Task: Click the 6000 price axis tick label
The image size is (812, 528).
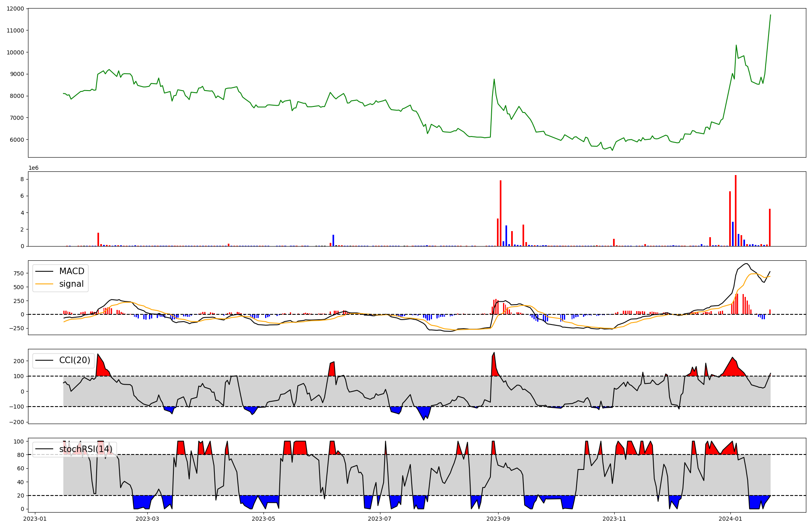Action: (x=17, y=140)
